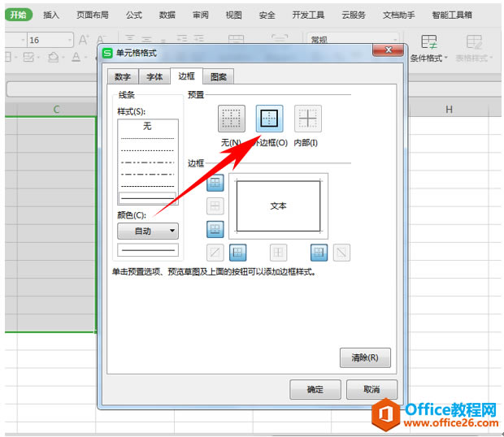504x437 pixels.
Task: Open the 审阅 ribbon tab
Action: coord(201,15)
